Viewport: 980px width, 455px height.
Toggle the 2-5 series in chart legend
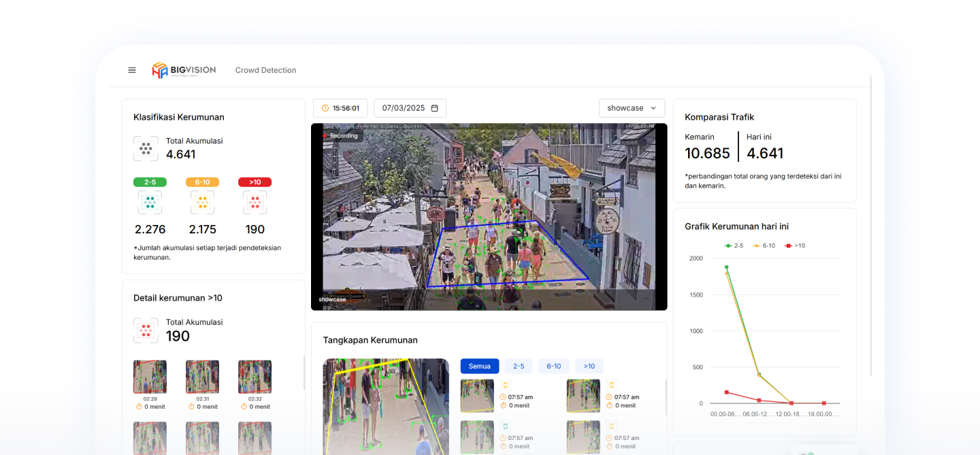[x=734, y=246]
